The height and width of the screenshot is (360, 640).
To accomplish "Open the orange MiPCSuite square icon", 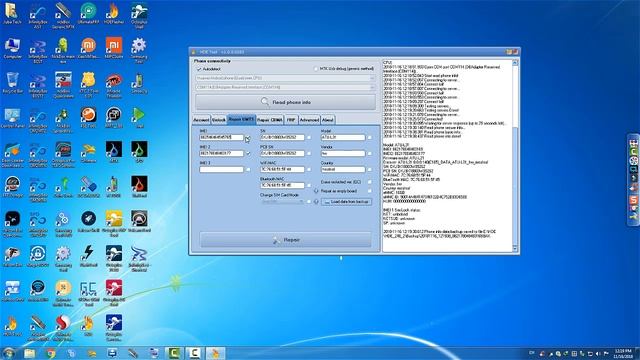I will point(113,48).
